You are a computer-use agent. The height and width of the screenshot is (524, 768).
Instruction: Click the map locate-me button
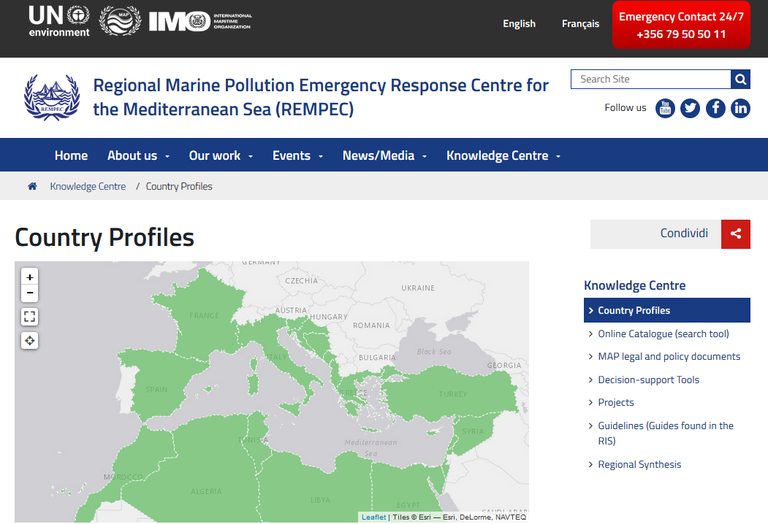[30, 341]
